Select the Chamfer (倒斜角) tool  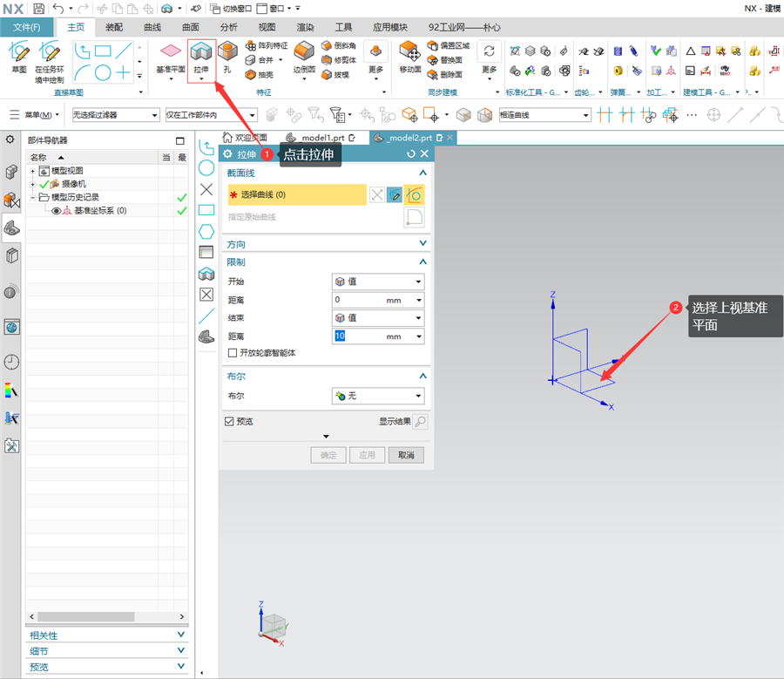339,45
